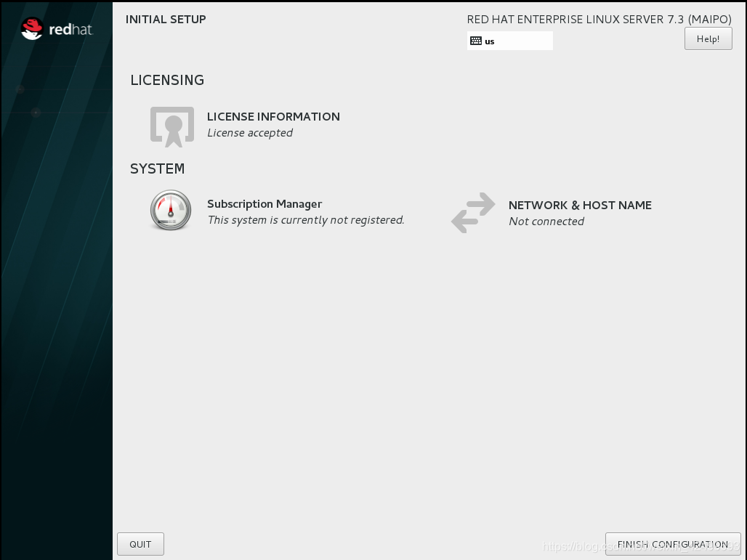Click the LICENSING category heading
This screenshot has height=560, width=747.
pos(167,80)
